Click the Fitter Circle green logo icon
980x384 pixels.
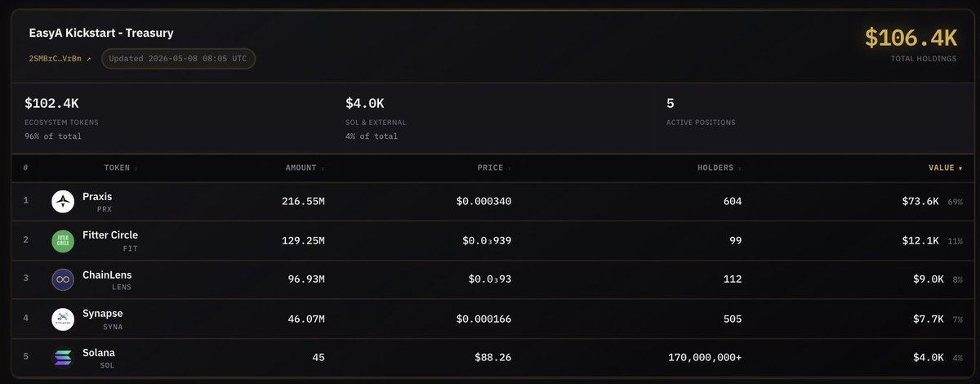[x=63, y=241]
